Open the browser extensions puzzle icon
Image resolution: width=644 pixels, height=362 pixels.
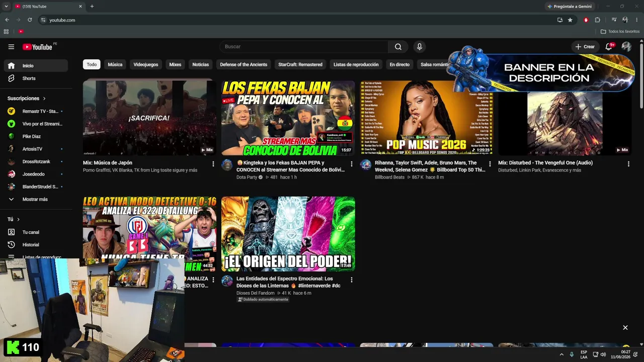point(598,20)
